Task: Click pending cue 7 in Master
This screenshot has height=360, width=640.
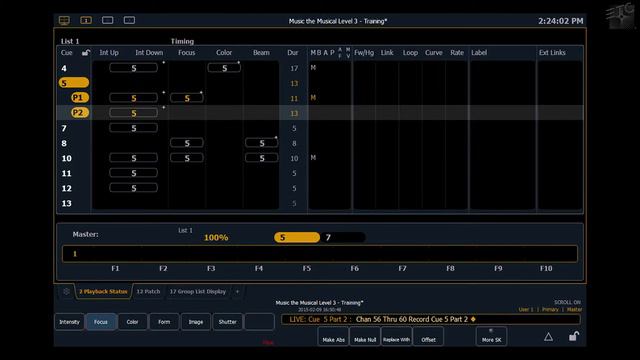Action: (343, 237)
